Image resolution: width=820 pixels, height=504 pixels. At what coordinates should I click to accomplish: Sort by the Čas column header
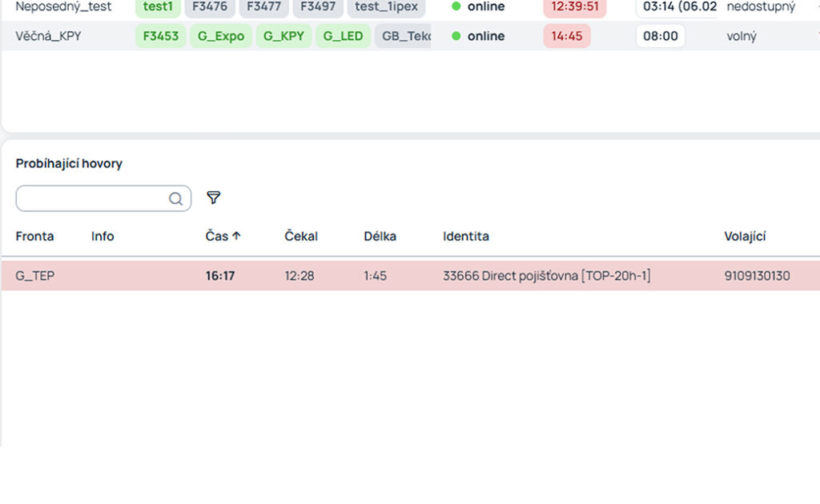(216, 236)
